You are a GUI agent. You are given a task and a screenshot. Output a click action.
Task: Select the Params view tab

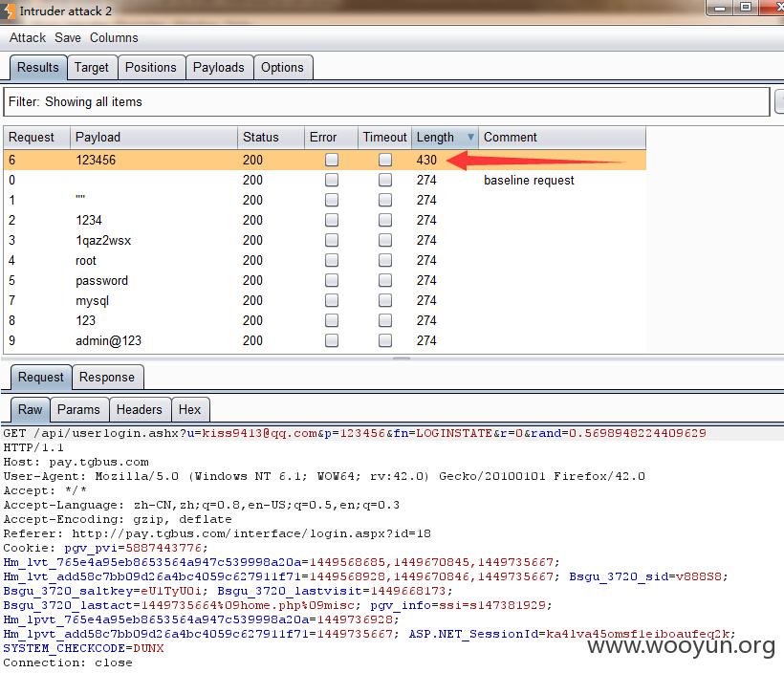coord(78,409)
